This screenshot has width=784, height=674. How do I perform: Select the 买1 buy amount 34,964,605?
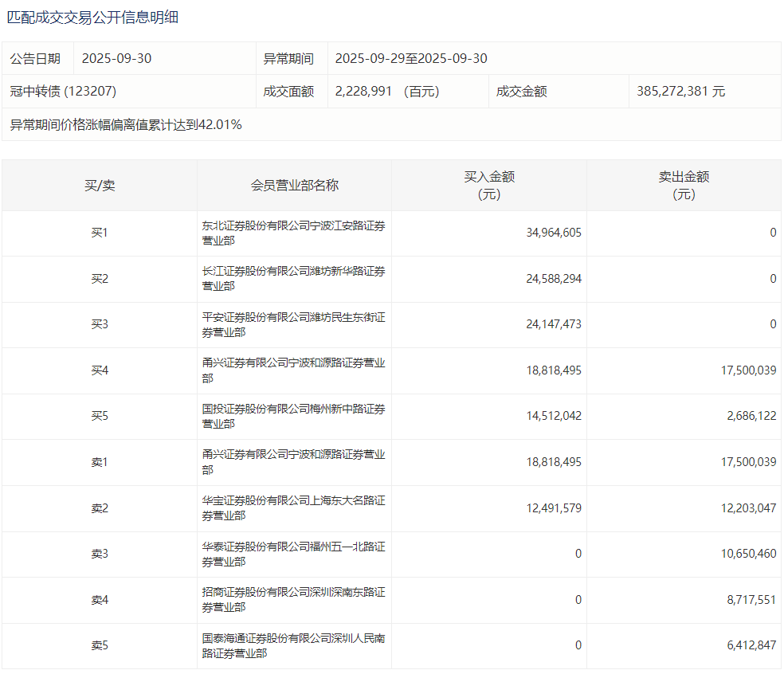(553, 233)
